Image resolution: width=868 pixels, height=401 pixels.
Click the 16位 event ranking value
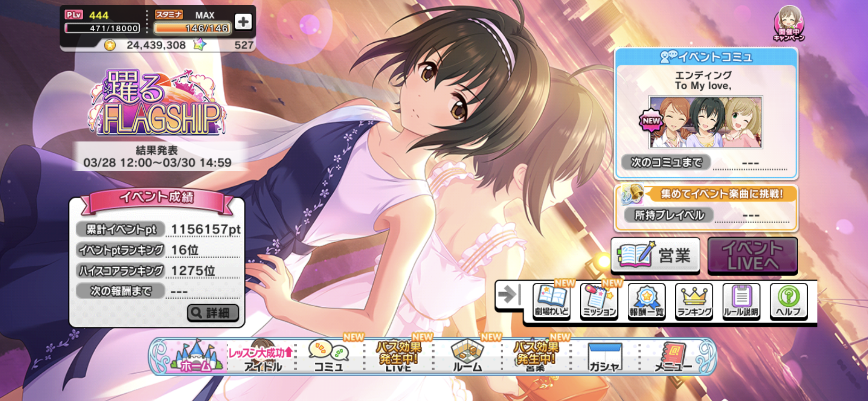click(x=184, y=250)
